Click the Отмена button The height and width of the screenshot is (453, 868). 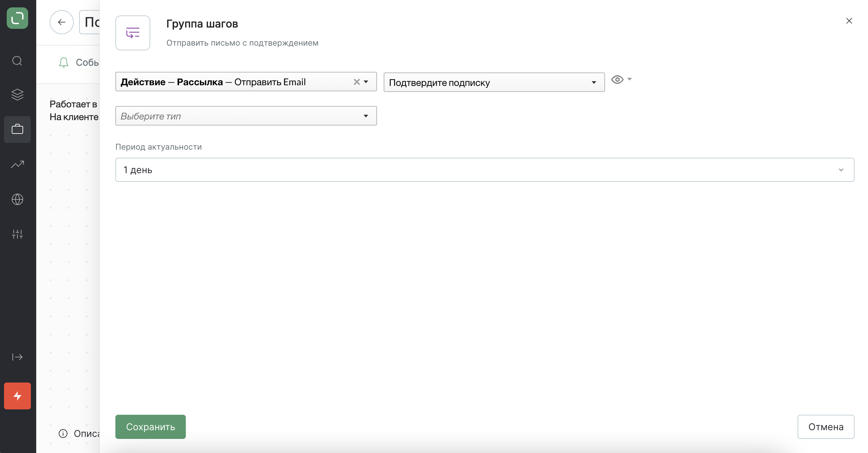(825, 427)
